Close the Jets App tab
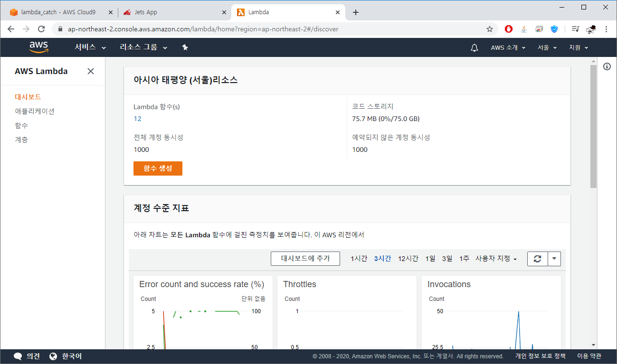Image resolution: width=617 pixels, height=364 pixels. 223,12
